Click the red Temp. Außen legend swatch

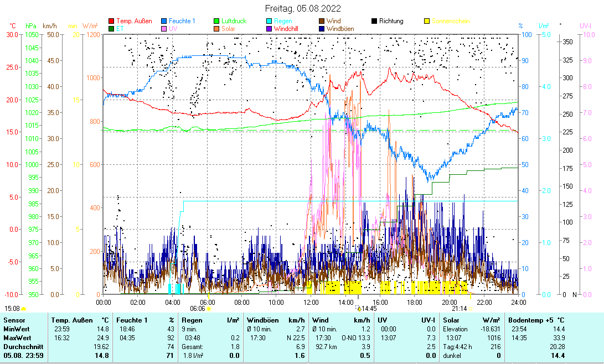111,21
